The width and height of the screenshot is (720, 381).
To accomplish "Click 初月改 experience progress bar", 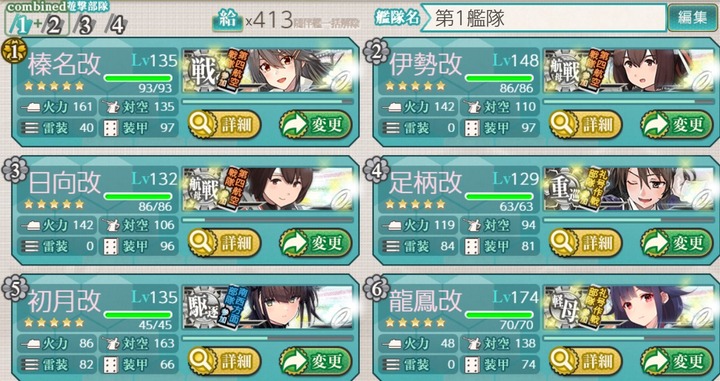I will [x=268, y=338].
